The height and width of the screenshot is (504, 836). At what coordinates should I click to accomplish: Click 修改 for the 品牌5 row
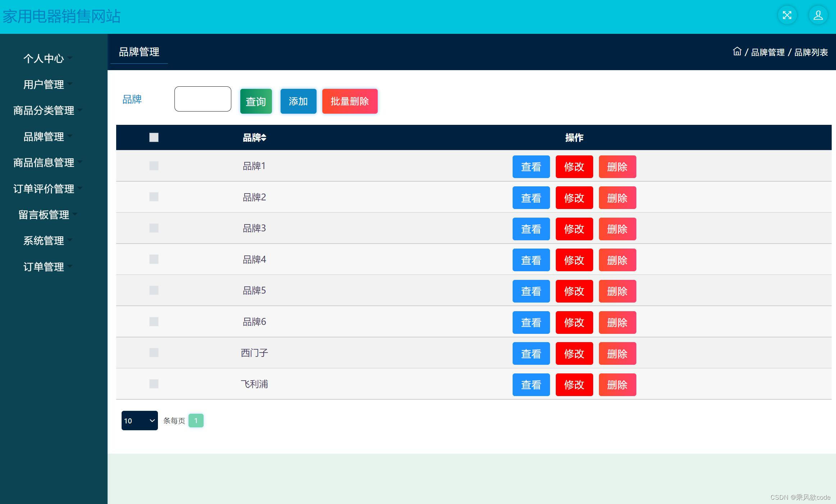pyautogui.click(x=574, y=291)
